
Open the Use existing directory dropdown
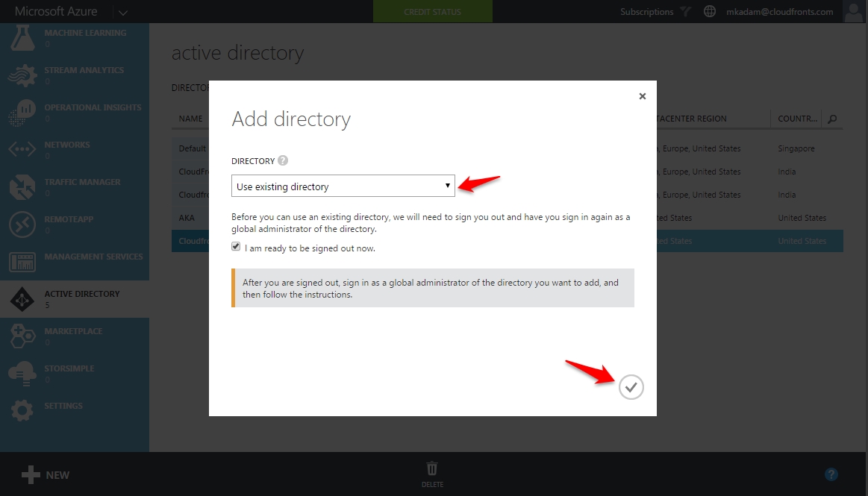coord(343,186)
